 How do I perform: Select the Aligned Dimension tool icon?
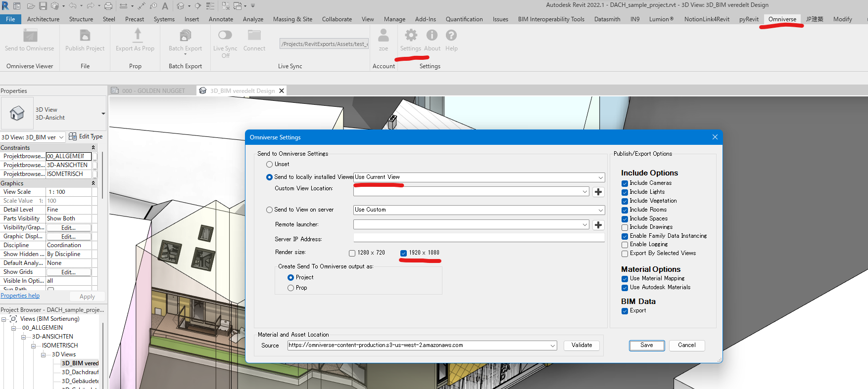[142, 6]
